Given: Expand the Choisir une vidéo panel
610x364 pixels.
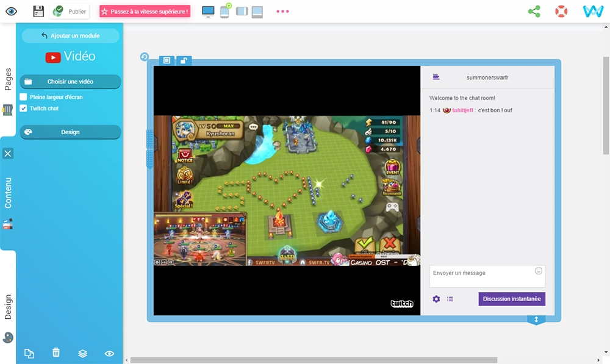Looking at the screenshot, I should pyautogui.click(x=70, y=82).
